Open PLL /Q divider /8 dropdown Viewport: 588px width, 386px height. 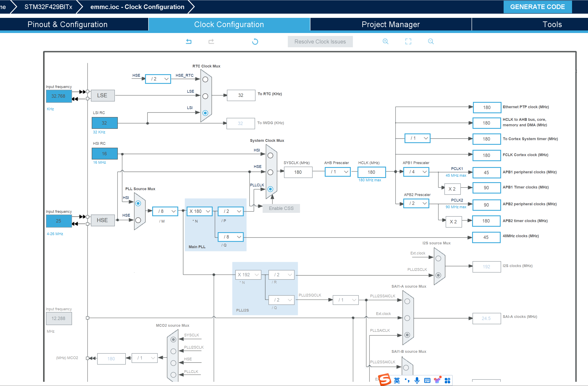pyautogui.click(x=230, y=237)
